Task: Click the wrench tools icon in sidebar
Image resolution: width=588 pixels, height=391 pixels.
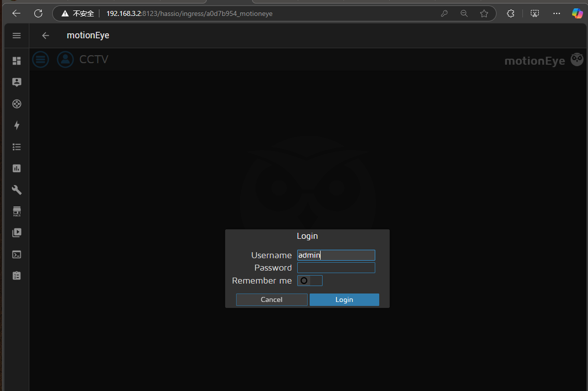Action: pyautogui.click(x=17, y=190)
